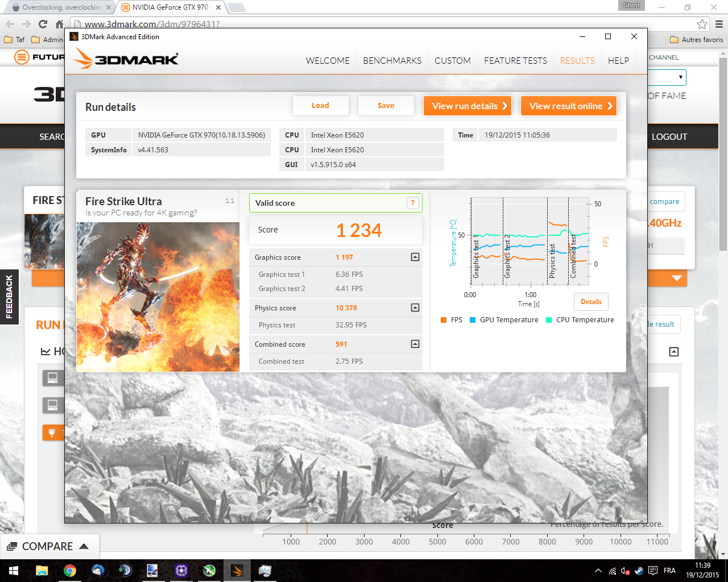Click the Futuremark logo on the webpage

(40, 57)
